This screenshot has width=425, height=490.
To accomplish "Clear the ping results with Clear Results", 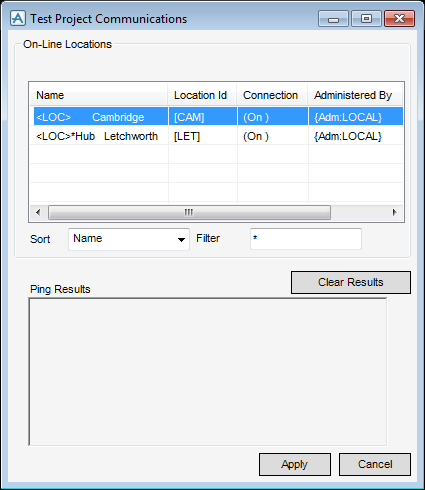I will tap(351, 282).
